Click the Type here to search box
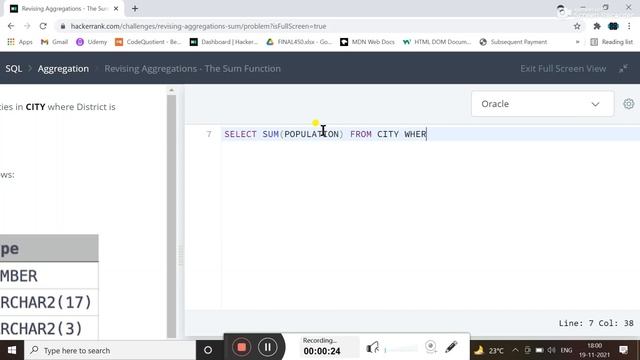640x360 pixels. (x=110, y=350)
